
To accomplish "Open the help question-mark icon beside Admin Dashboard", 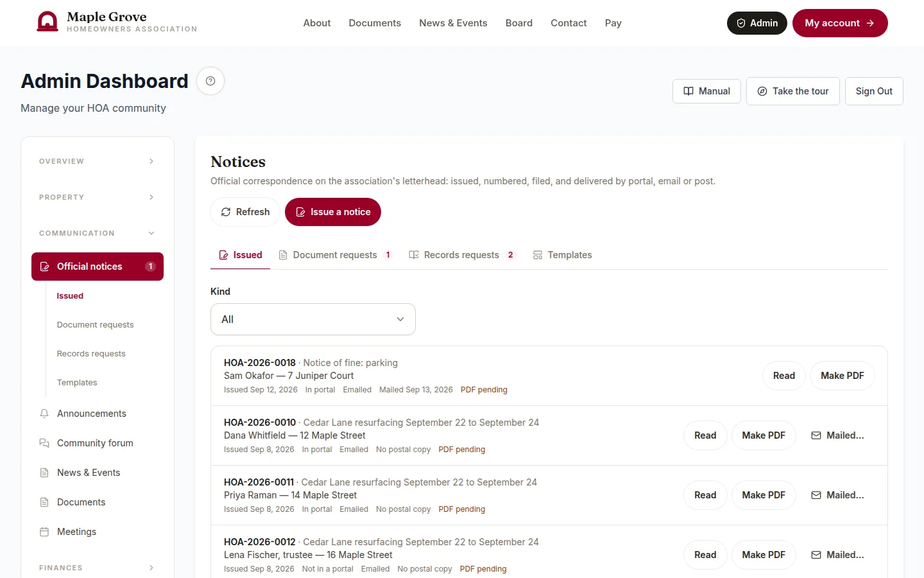I will pyautogui.click(x=210, y=81).
